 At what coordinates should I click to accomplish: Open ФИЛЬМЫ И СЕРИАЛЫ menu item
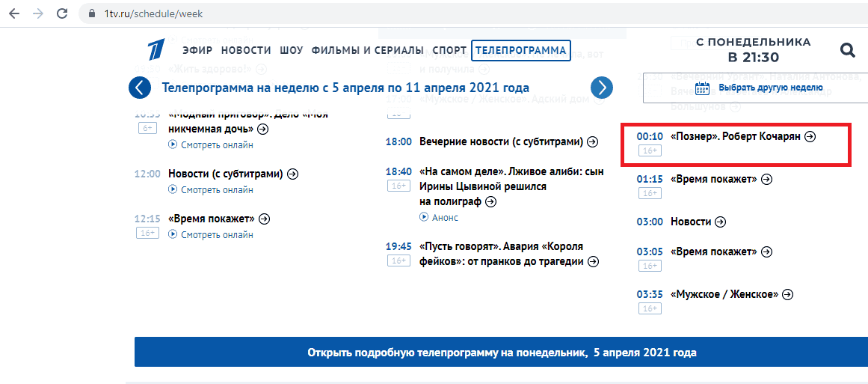[368, 51]
